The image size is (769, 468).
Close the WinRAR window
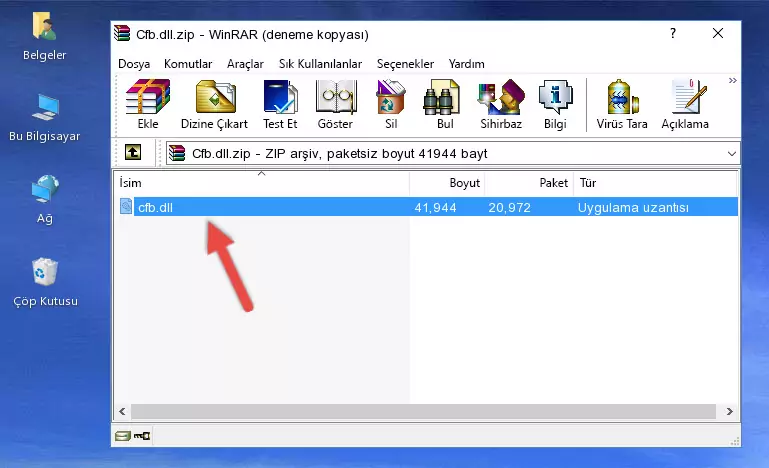pos(718,33)
